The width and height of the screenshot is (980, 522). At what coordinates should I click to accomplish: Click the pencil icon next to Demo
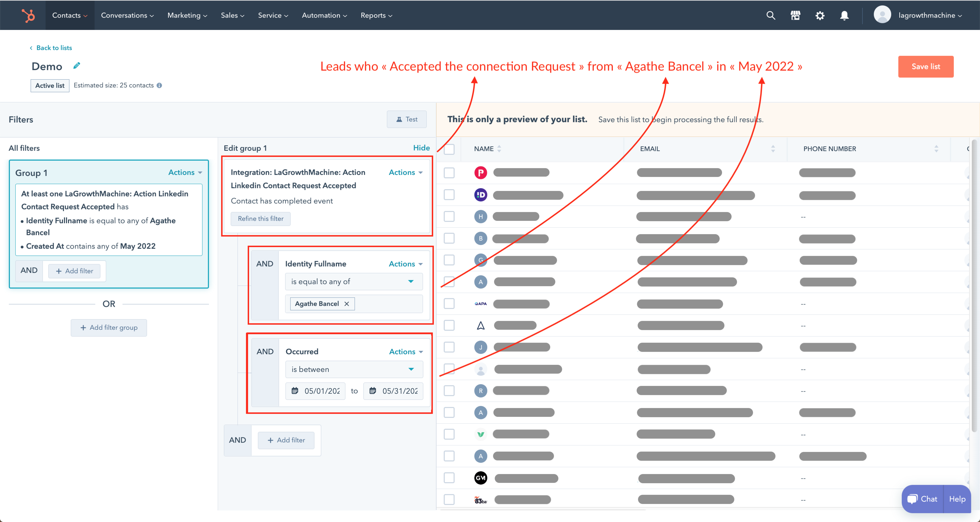pos(77,66)
